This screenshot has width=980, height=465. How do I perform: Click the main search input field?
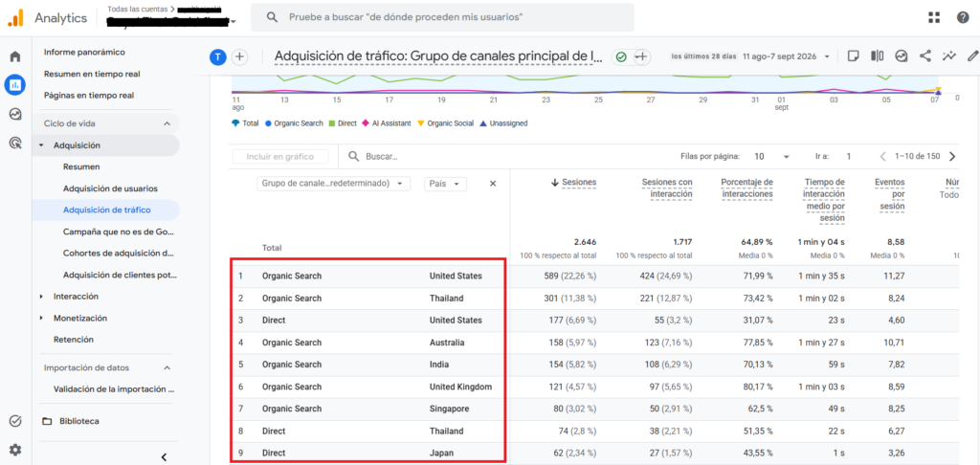(442, 17)
